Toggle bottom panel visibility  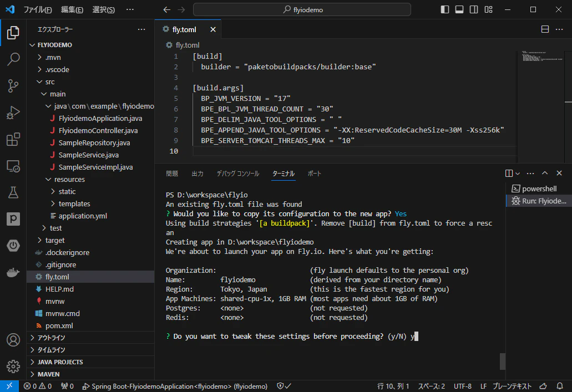pyautogui.click(x=459, y=9)
